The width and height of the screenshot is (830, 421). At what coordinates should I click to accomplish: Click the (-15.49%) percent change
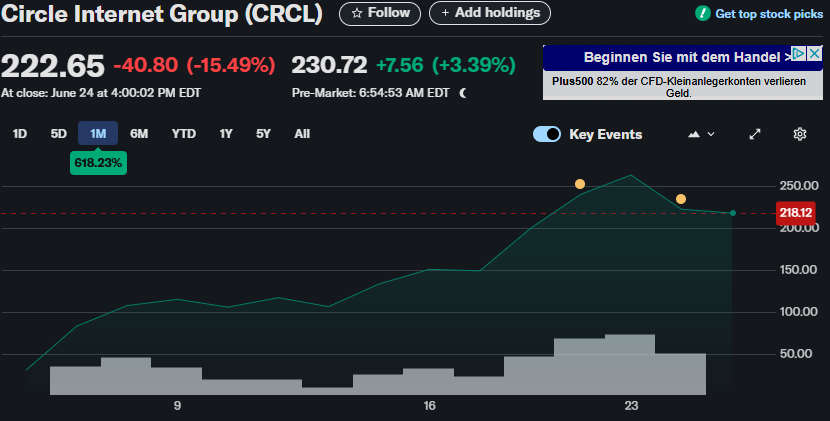tap(231, 65)
